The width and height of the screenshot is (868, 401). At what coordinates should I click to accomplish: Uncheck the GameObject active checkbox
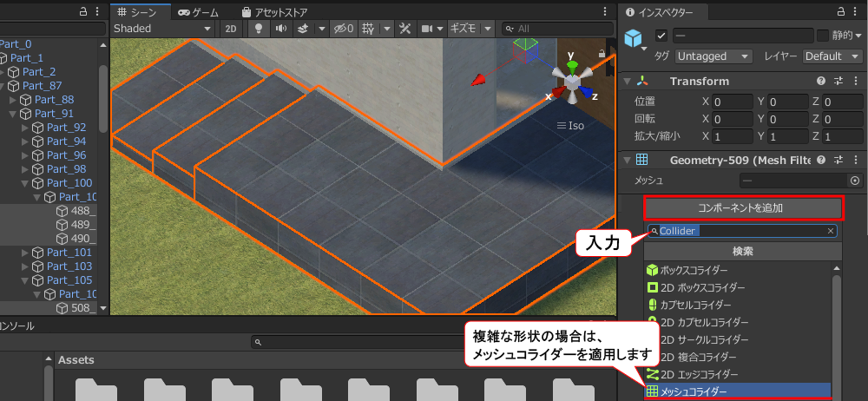[661, 36]
